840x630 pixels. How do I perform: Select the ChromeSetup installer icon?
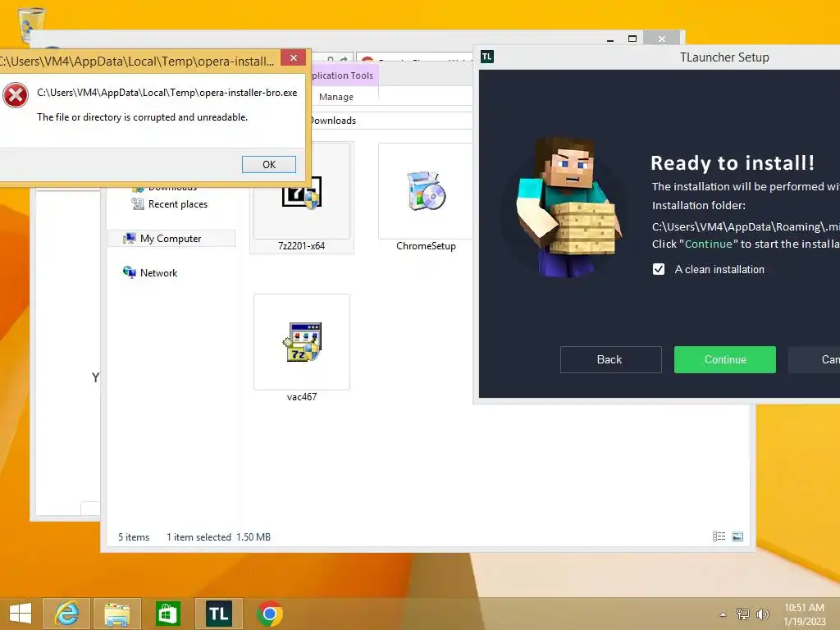[426, 190]
